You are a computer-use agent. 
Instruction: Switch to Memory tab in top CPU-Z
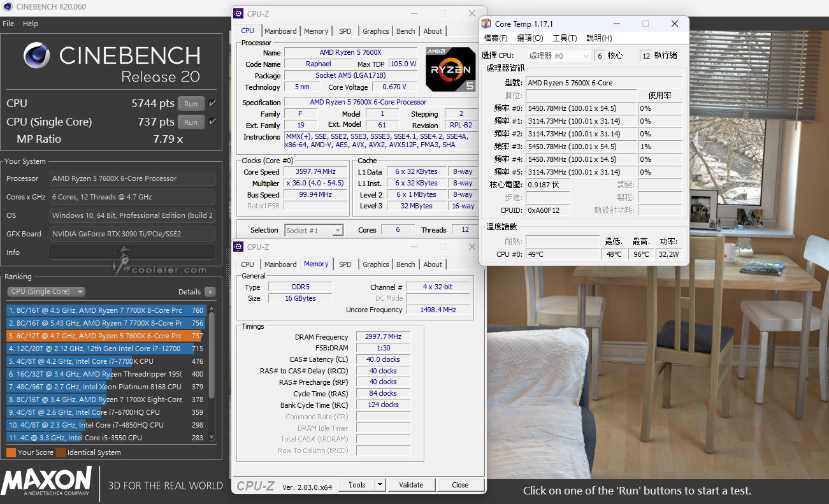point(316,31)
